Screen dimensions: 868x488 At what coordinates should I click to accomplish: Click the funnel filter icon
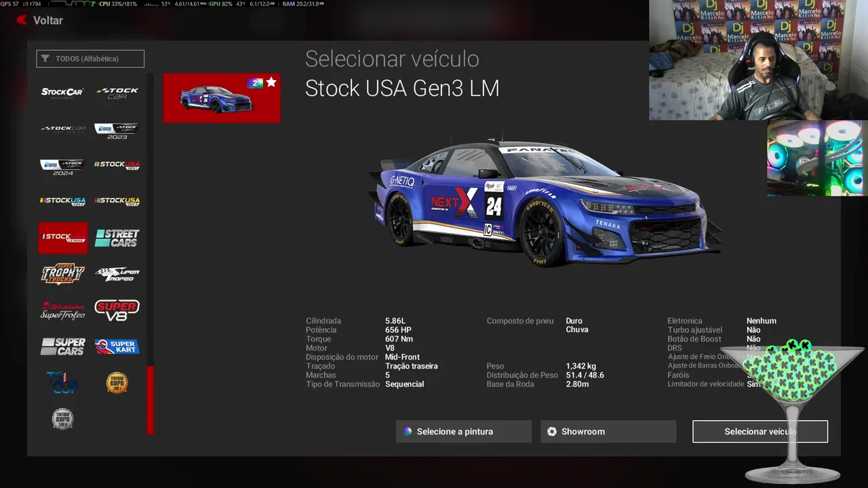pyautogui.click(x=45, y=59)
